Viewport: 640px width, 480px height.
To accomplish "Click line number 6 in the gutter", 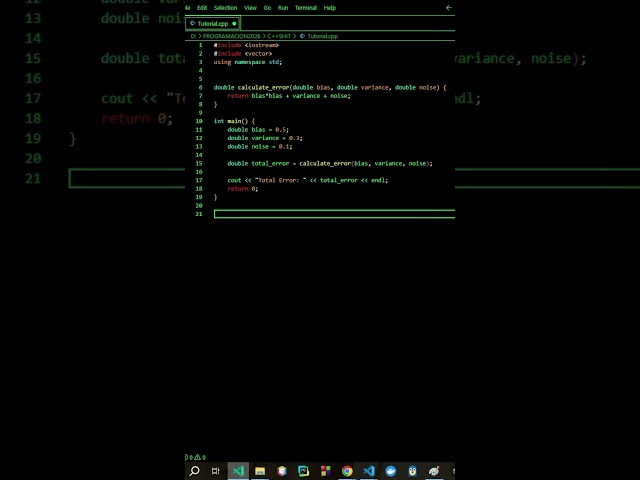I will [x=200, y=87].
